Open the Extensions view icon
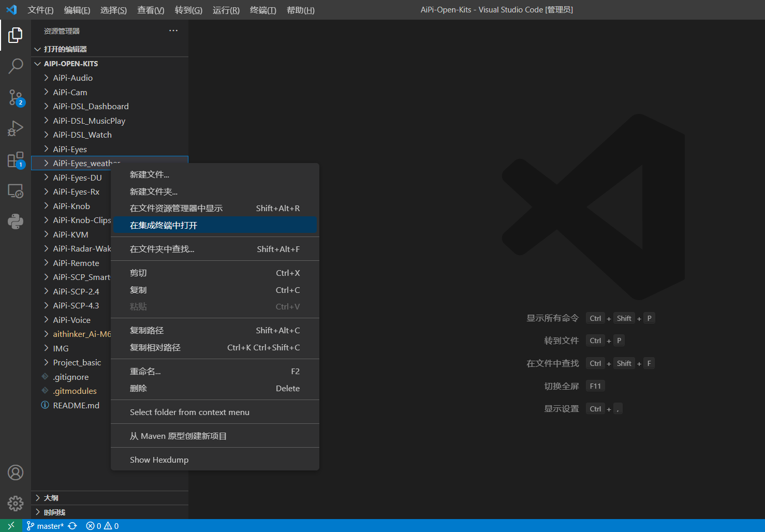Image resolution: width=765 pixels, height=532 pixels. [x=16, y=160]
